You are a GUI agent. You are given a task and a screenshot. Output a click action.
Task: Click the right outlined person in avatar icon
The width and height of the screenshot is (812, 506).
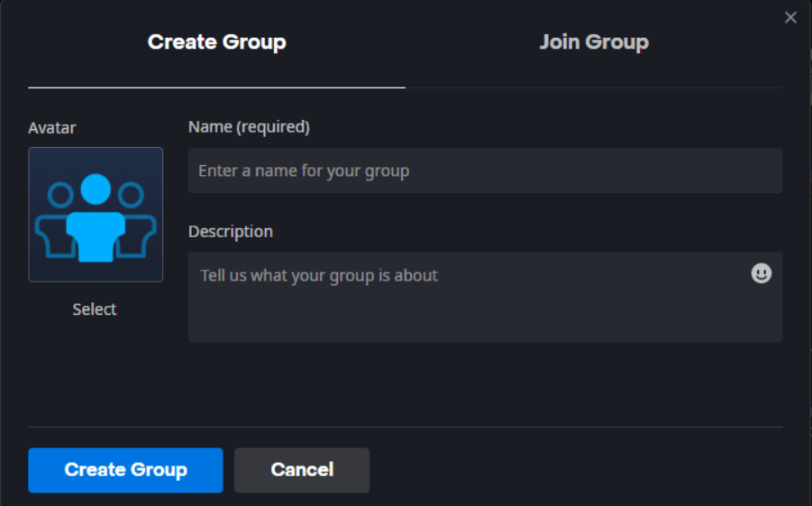136,221
